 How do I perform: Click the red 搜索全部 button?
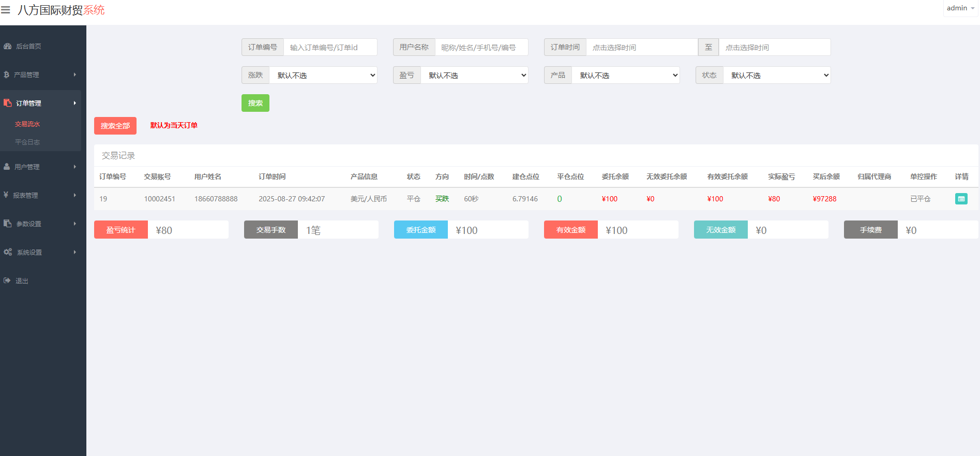coord(115,126)
